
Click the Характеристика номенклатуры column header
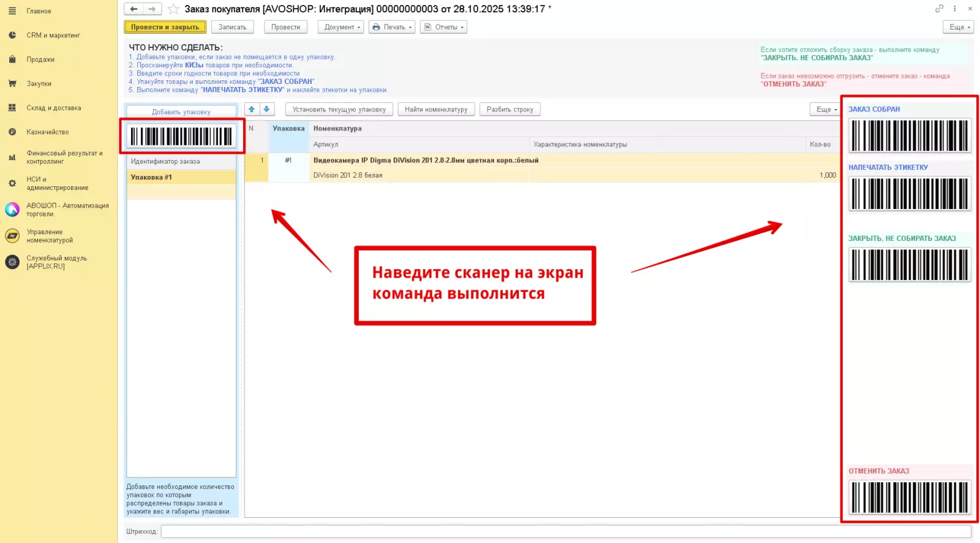668,145
